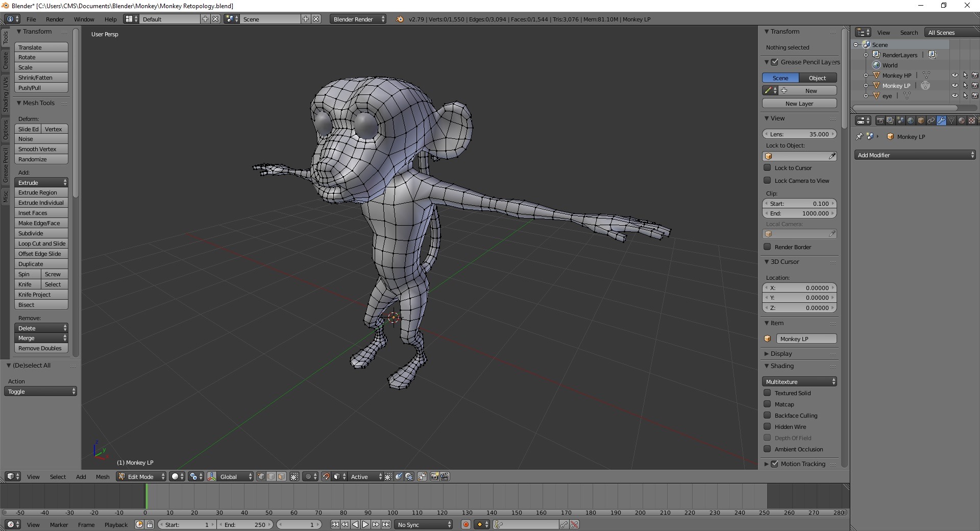Screen dimensions: 980x531
Task: Select face select mode icon
Action: 281,476
